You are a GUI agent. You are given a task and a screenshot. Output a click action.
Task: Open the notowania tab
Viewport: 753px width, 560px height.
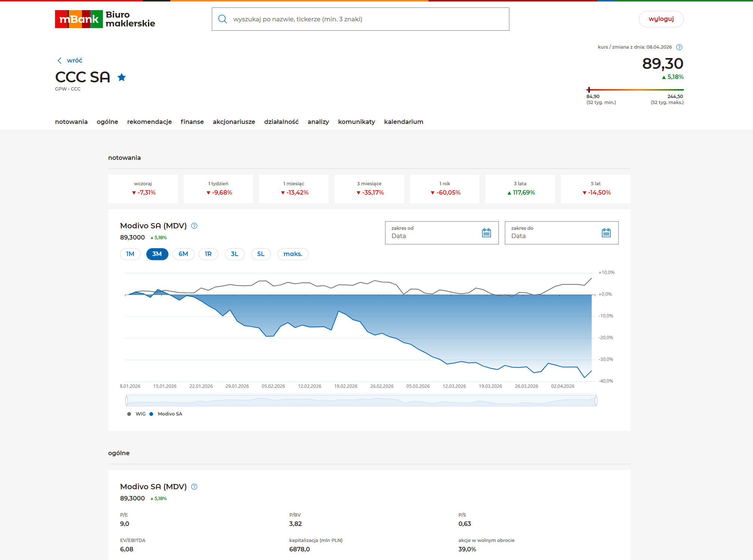click(x=71, y=122)
